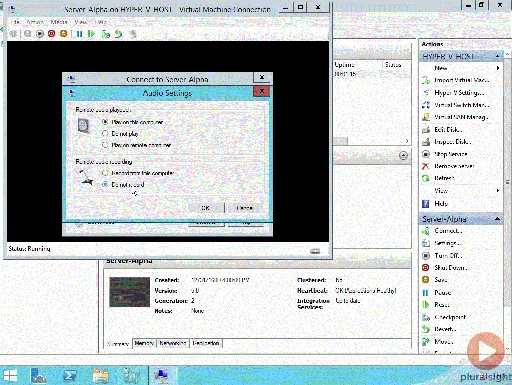Image resolution: width=512 pixels, height=385 pixels.
Task: Sort VM list by Uptime column
Action: pyautogui.click(x=357, y=65)
